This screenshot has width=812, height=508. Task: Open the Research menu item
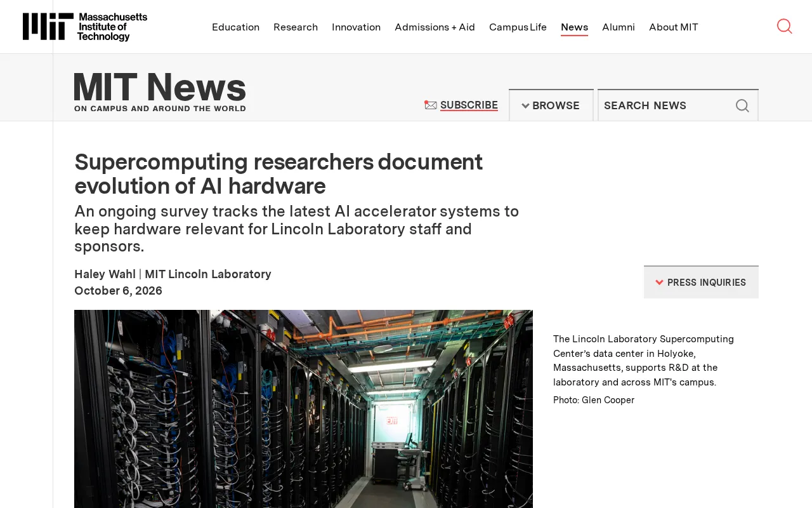pos(296,27)
